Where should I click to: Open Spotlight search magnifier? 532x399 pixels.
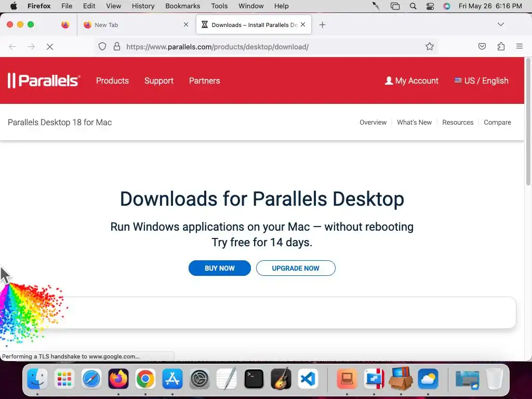point(413,6)
